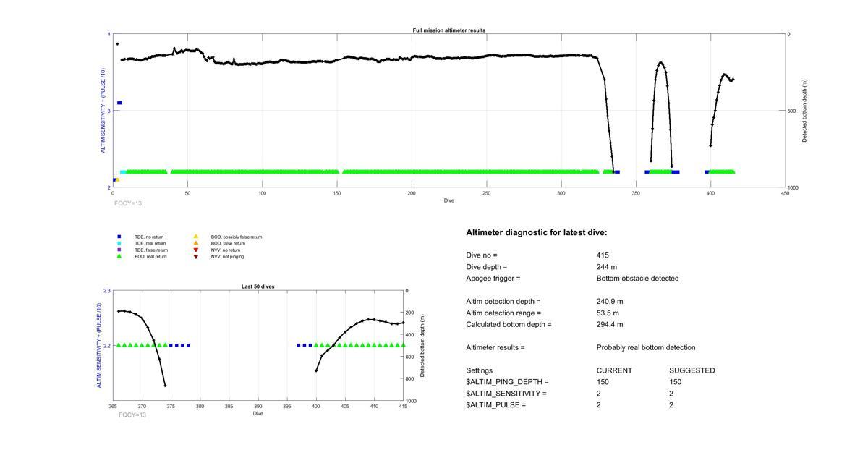Image resolution: width=868 pixels, height=450 pixels.
Task: Select the 'BOD, possibly false return' legend label
Action: coord(237,237)
